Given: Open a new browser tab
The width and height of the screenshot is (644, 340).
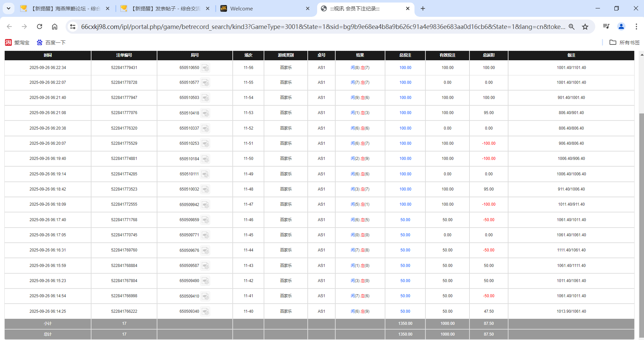Looking at the screenshot, I should click(423, 8).
